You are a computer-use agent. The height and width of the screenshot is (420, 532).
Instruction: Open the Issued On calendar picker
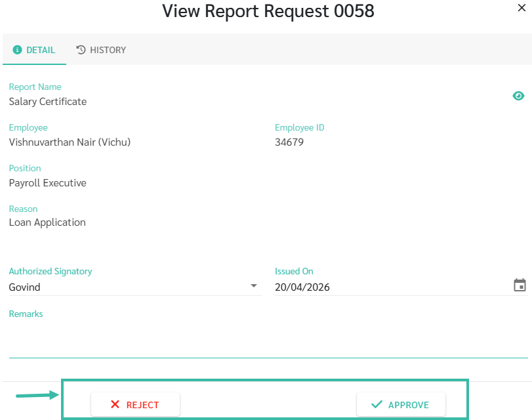pos(520,285)
